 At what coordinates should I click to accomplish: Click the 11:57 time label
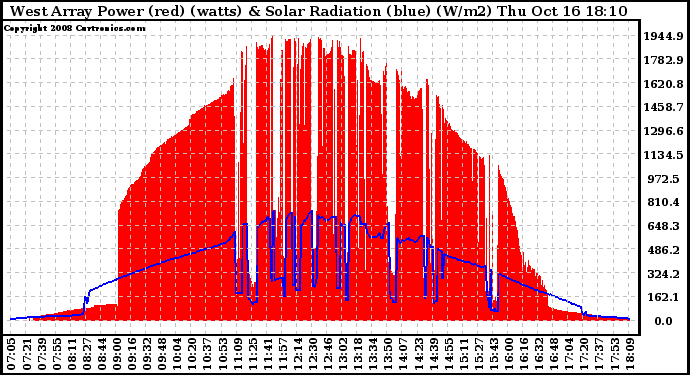coord(282,354)
